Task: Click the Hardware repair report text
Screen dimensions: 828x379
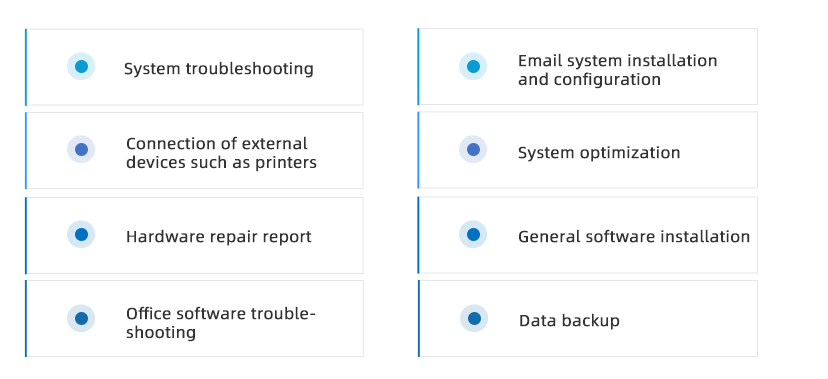Action: pos(219,236)
